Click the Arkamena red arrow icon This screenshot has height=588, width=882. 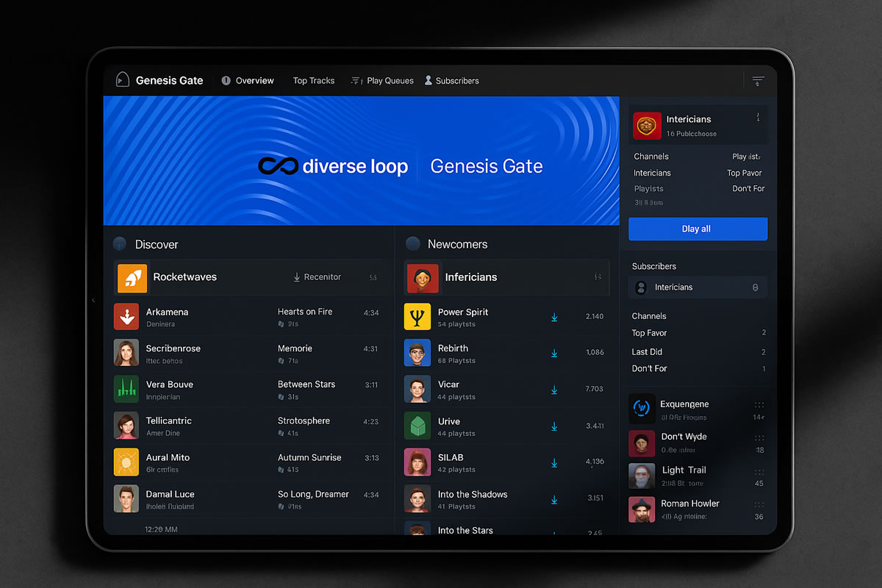(x=126, y=317)
